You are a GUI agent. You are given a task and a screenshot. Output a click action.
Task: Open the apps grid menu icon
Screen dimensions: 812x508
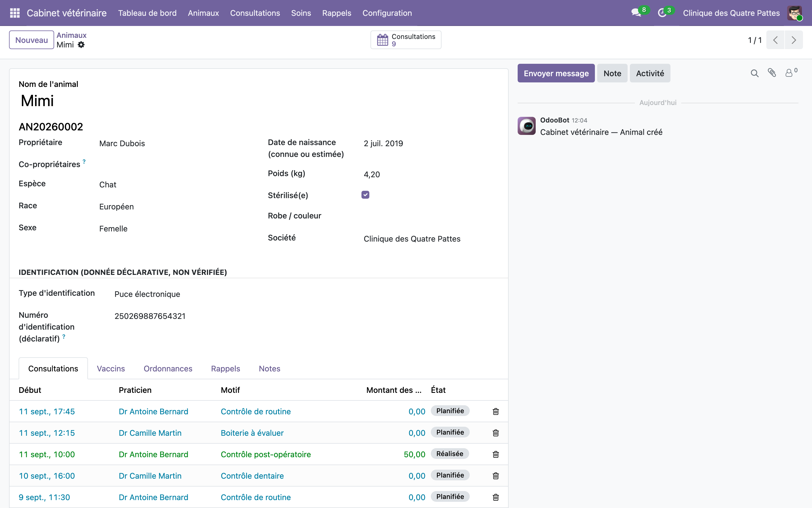click(15, 13)
